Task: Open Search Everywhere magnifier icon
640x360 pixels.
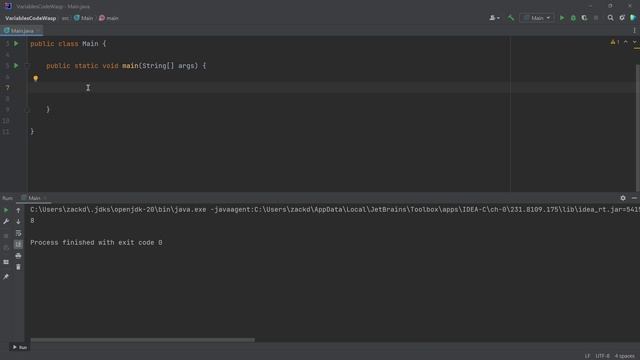Action: [x=610, y=18]
